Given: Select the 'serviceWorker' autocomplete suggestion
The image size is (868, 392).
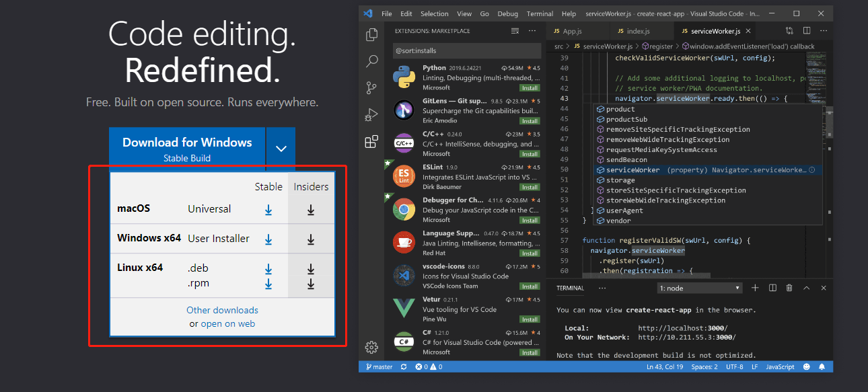Looking at the screenshot, I should coord(707,170).
